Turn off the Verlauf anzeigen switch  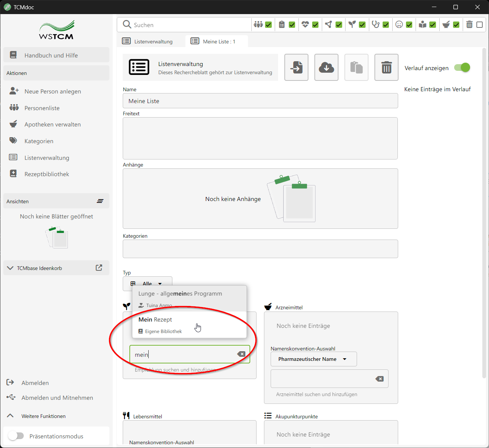[x=462, y=68]
